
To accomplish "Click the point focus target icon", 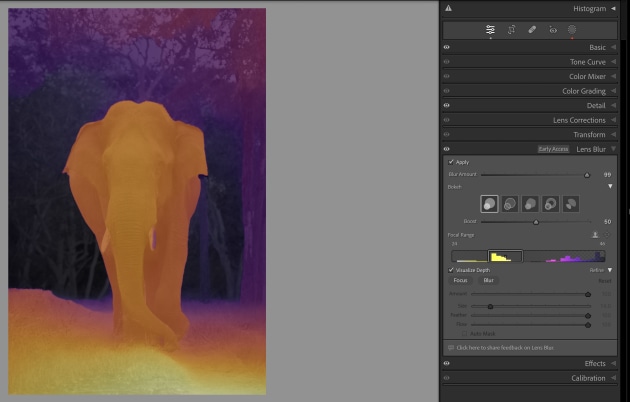I will [607, 235].
